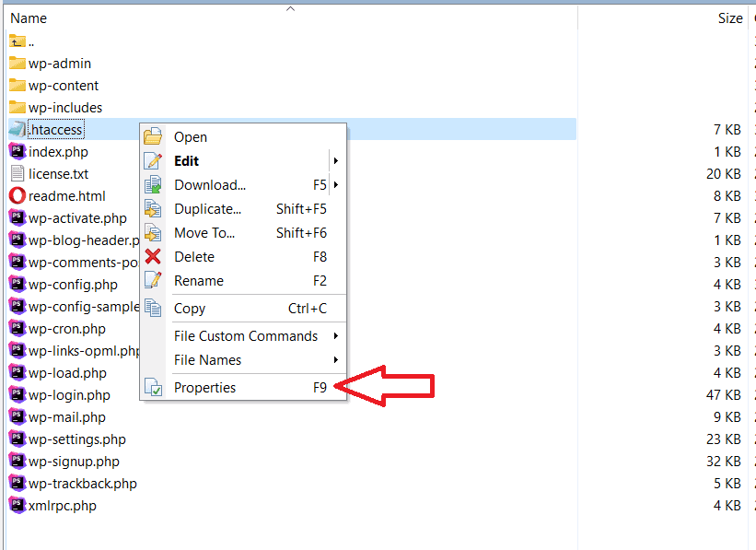
Task: Click the Properties checkmark icon
Action: pyautogui.click(x=153, y=388)
